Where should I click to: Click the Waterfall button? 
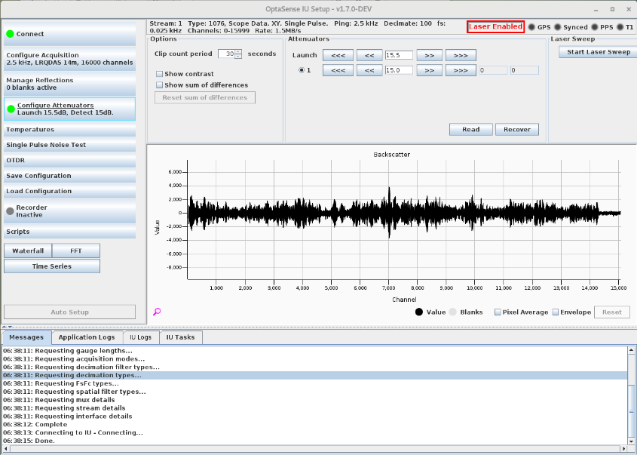point(27,250)
